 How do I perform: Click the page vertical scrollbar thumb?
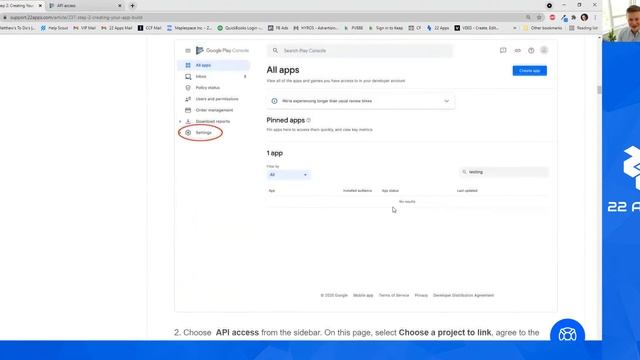599,90
